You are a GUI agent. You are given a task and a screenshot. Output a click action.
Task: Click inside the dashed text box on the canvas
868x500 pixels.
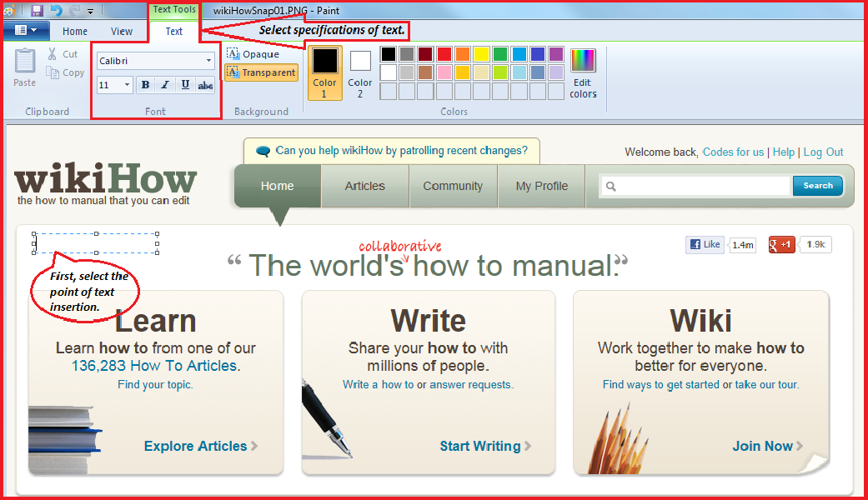[x=96, y=243]
